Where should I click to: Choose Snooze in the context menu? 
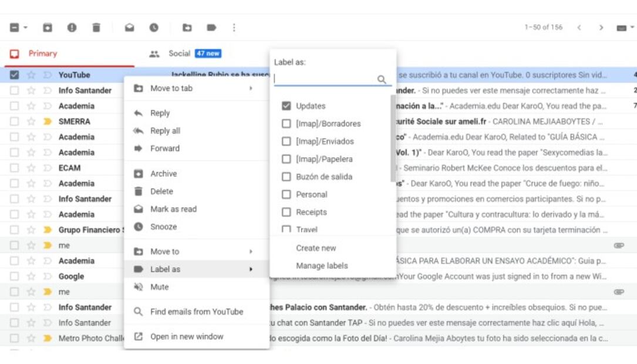197,227
